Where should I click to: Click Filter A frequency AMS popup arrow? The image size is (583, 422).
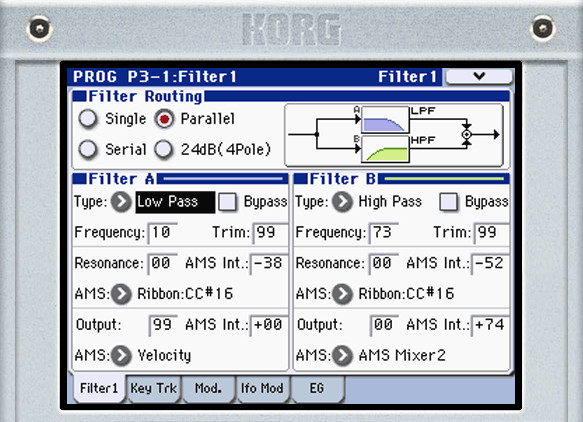pos(122,294)
